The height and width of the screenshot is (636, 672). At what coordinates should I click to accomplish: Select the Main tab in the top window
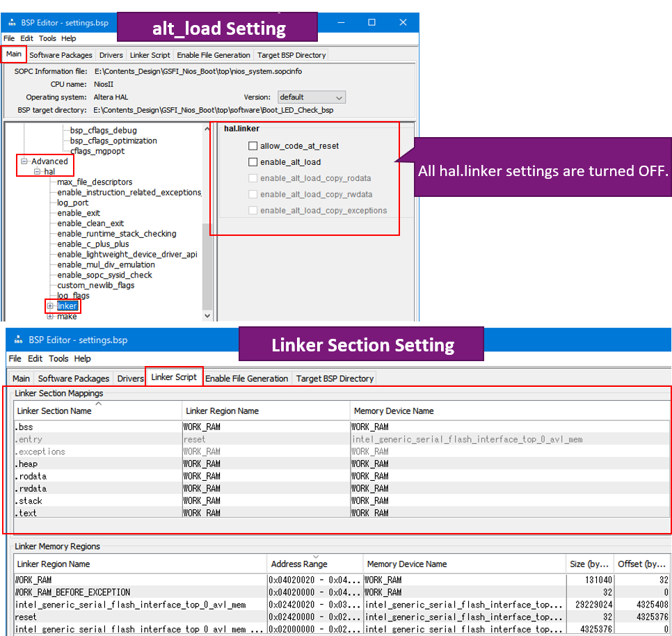click(14, 54)
